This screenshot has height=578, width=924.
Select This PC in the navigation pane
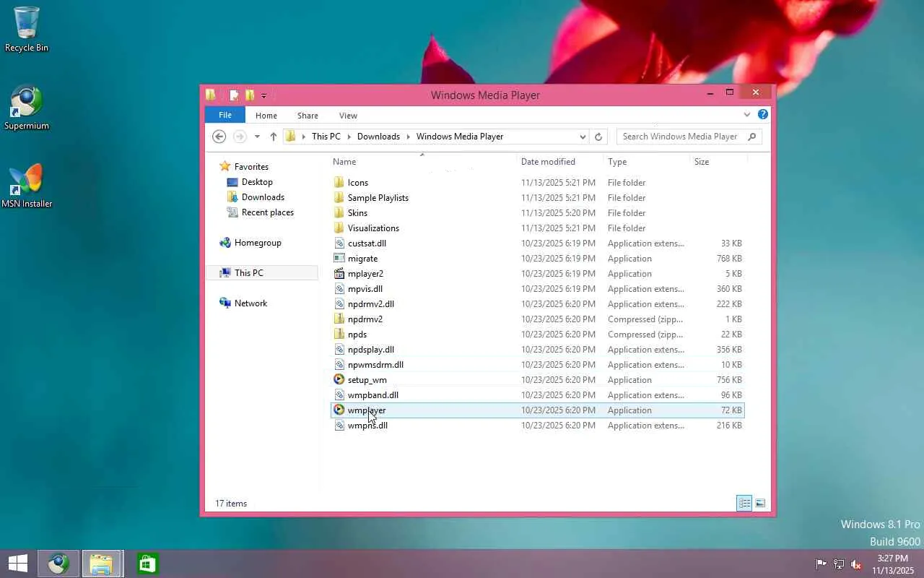(x=248, y=273)
